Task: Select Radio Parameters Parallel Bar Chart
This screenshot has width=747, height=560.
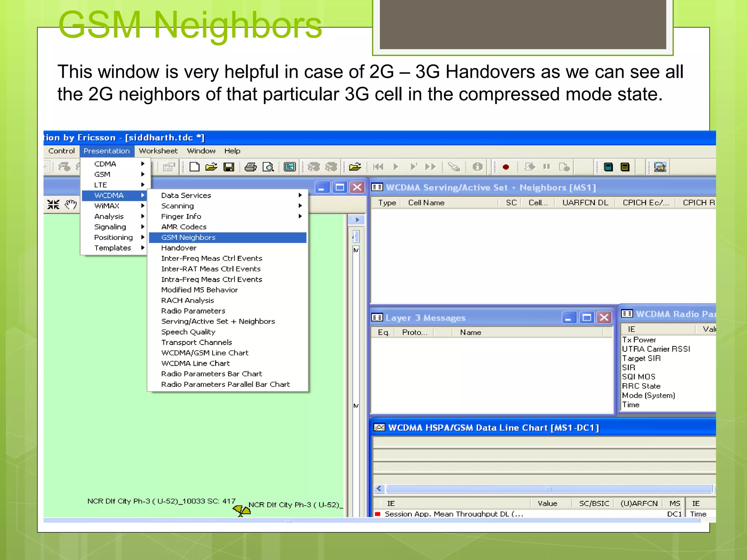Action: (x=228, y=384)
